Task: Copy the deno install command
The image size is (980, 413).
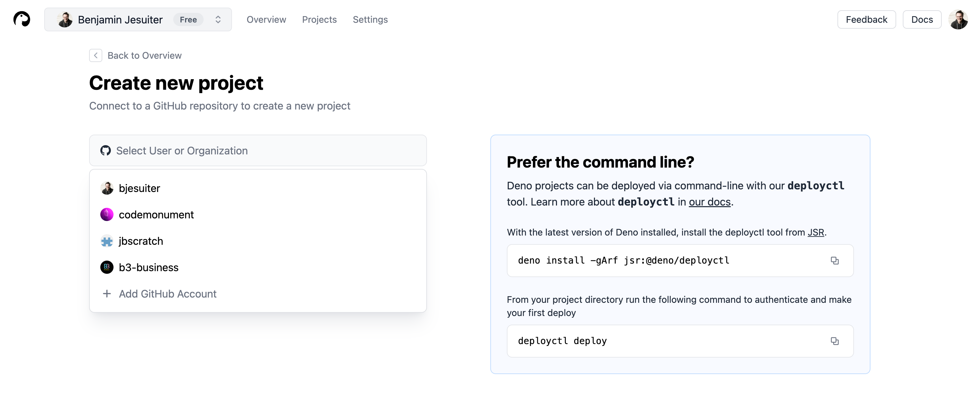Action: (x=835, y=261)
